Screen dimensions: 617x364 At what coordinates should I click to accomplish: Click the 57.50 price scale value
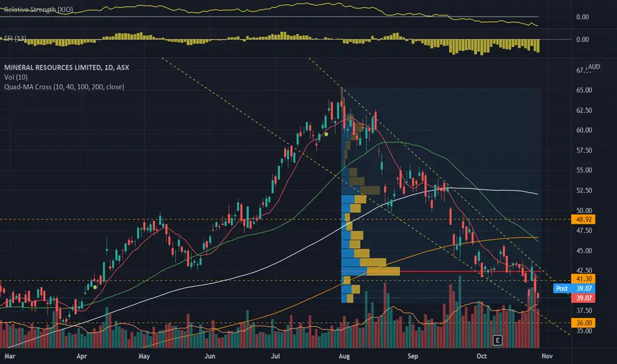(584, 150)
